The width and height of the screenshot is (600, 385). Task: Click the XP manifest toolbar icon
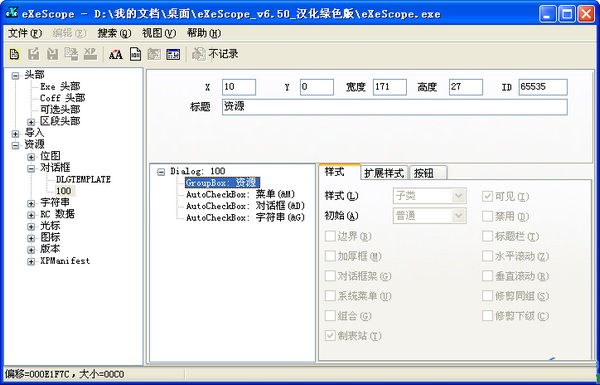[90, 54]
